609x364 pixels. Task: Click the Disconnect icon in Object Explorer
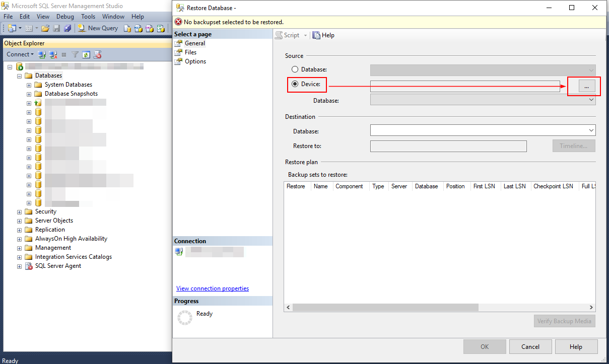tap(53, 54)
